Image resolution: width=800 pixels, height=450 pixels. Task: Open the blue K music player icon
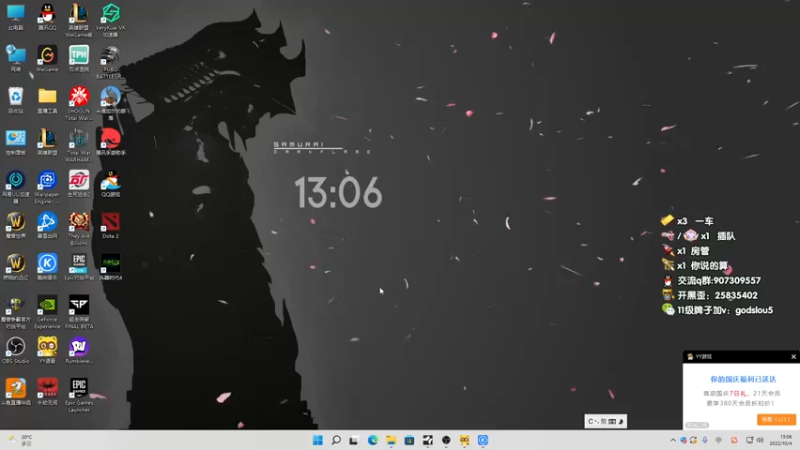click(x=47, y=265)
